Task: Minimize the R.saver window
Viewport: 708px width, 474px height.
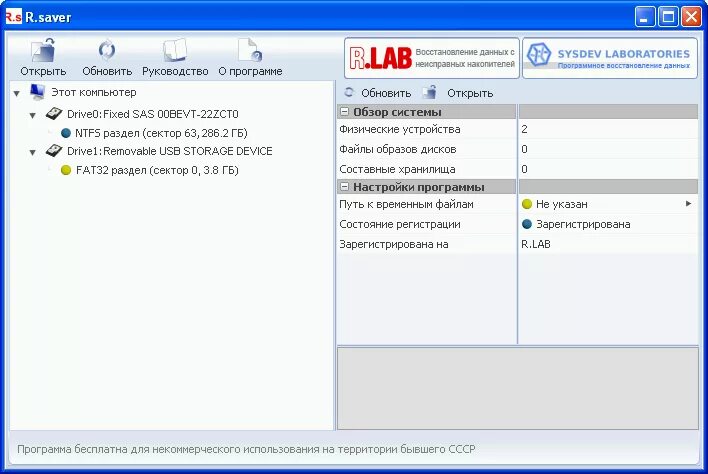Action: tap(645, 17)
